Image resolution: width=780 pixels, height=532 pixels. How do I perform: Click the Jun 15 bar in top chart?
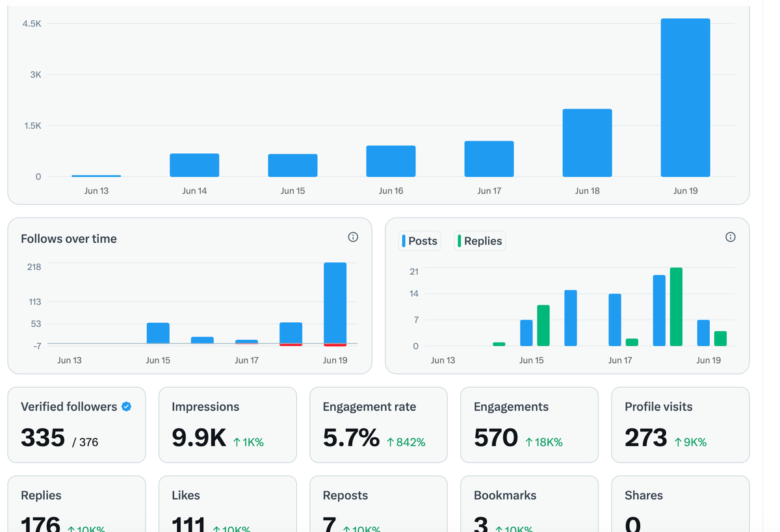click(x=292, y=166)
